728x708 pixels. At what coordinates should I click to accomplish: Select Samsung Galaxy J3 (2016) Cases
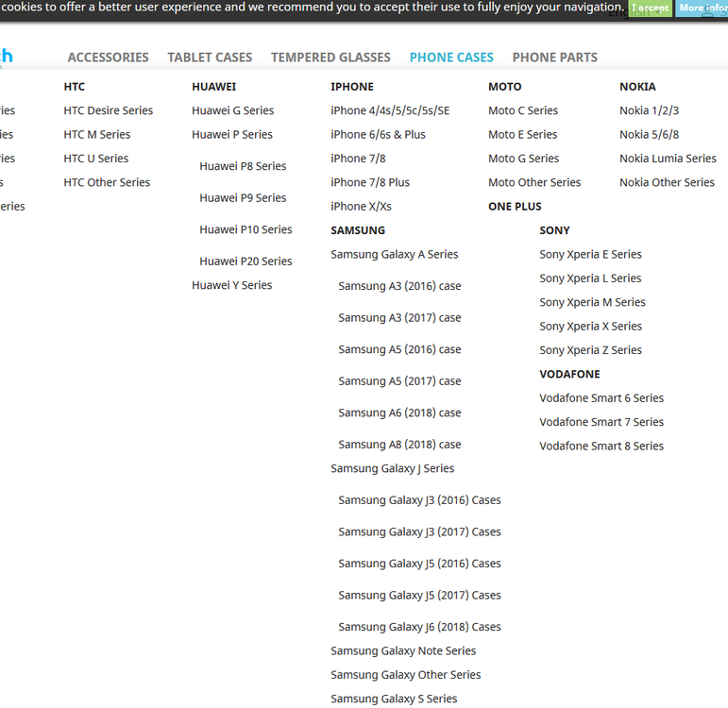(419, 500)
